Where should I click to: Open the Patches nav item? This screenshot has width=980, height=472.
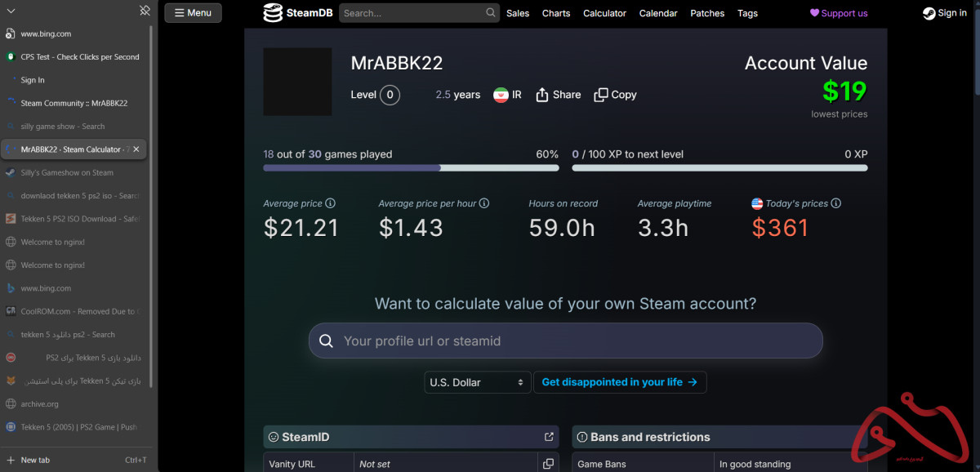click(707, 13)
